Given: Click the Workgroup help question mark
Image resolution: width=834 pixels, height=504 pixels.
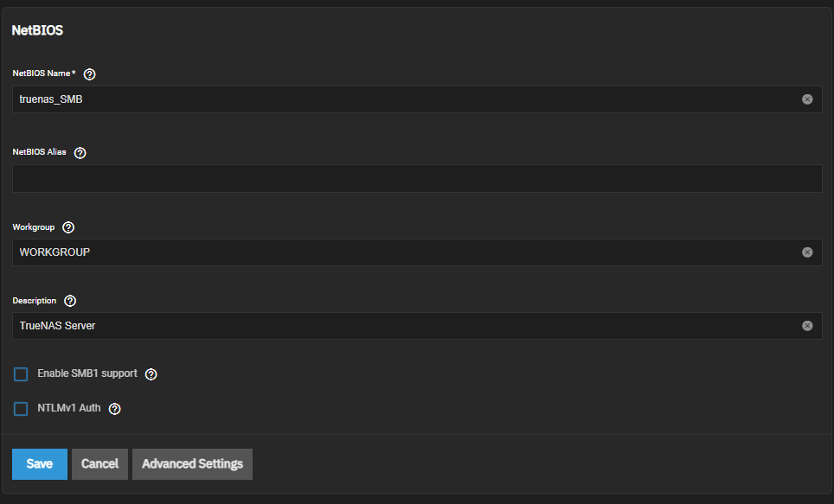Looking at the screenshot, I should [x=68, y=227].
